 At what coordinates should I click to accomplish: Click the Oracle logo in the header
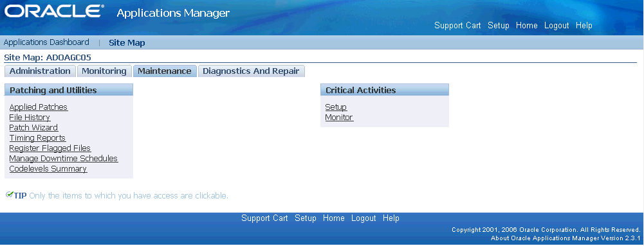pyautogui.click(x=54, y=12)
